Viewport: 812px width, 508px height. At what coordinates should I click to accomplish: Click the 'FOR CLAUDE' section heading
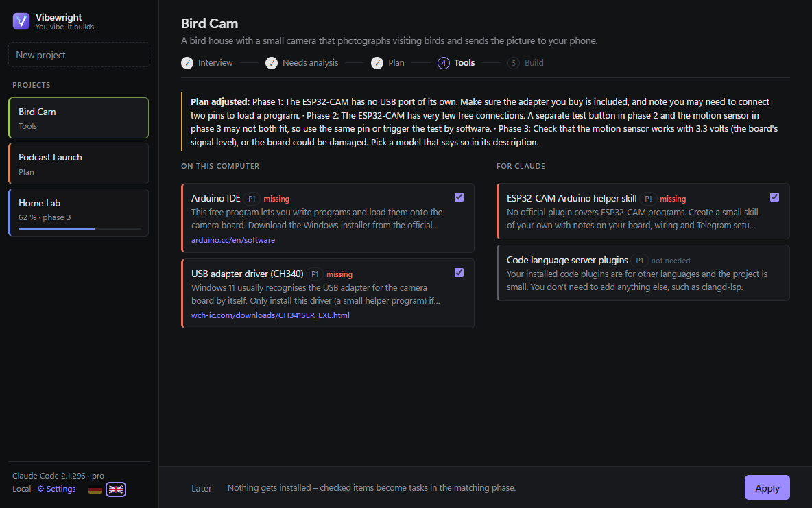point(521,166)
